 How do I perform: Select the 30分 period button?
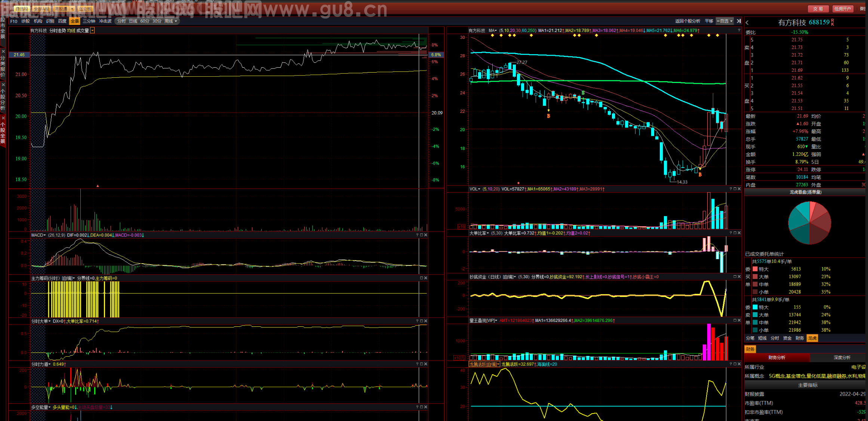pyautogui.click(x=157, y=21)
